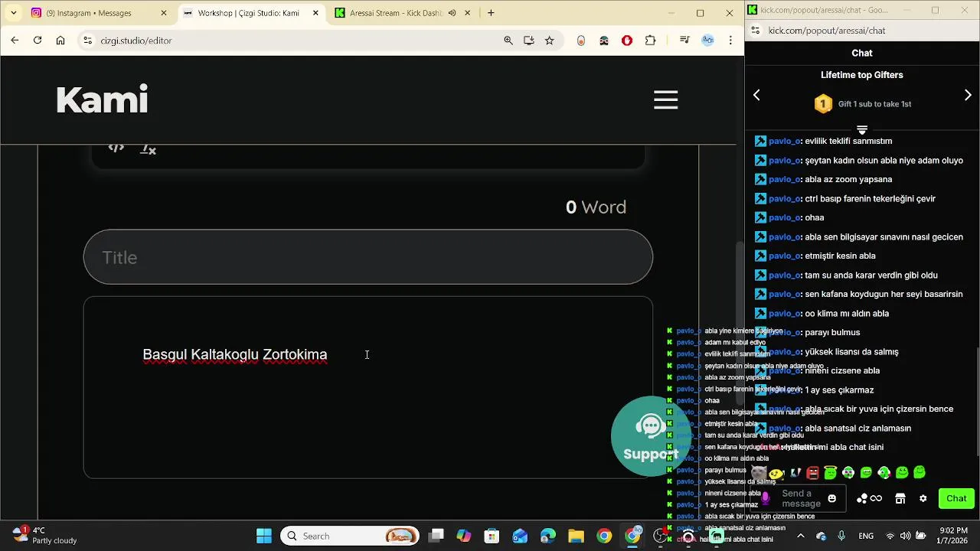Mute the Aressai Stream tab audio
Image resolution: width=980 pixels, height=551 pixels.
coord(452,13)
